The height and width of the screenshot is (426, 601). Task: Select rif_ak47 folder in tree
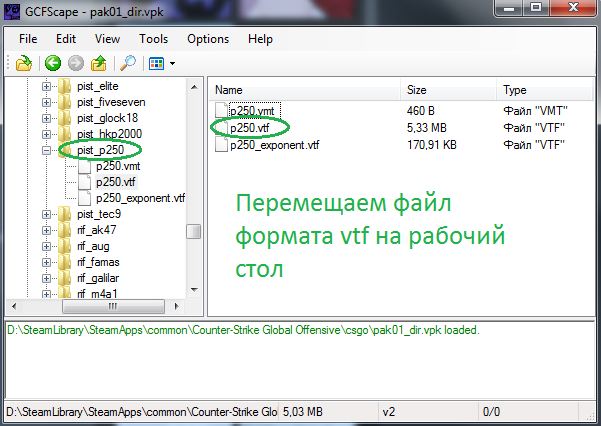point(97,230)
